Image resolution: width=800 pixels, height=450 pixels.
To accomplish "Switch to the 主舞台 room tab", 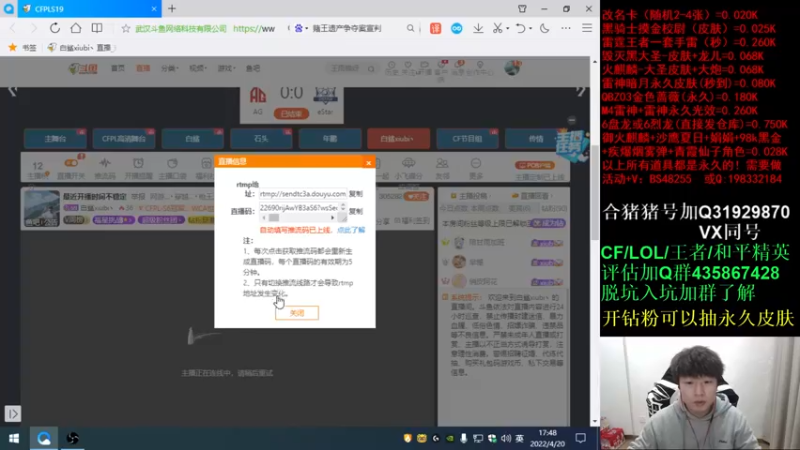I will [55, 139].
